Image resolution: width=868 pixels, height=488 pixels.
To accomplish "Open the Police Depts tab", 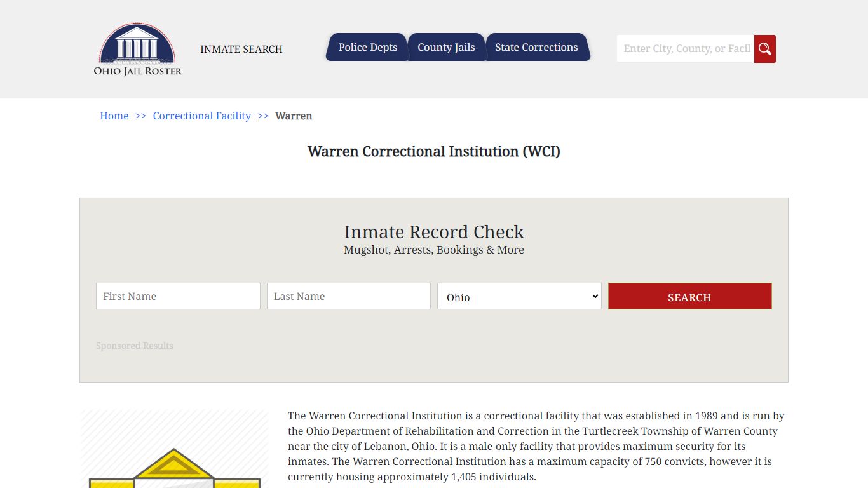I will (x=367, y=47).
